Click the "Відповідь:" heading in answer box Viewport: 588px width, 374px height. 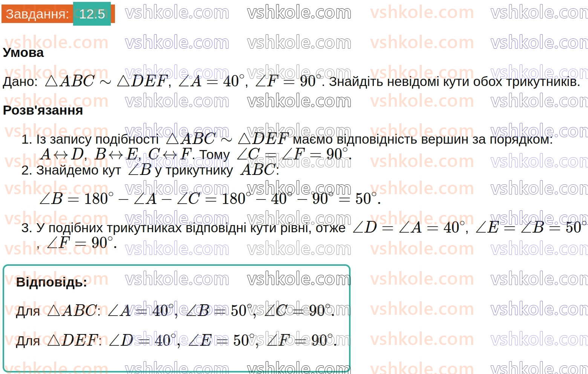coord(52,282)
